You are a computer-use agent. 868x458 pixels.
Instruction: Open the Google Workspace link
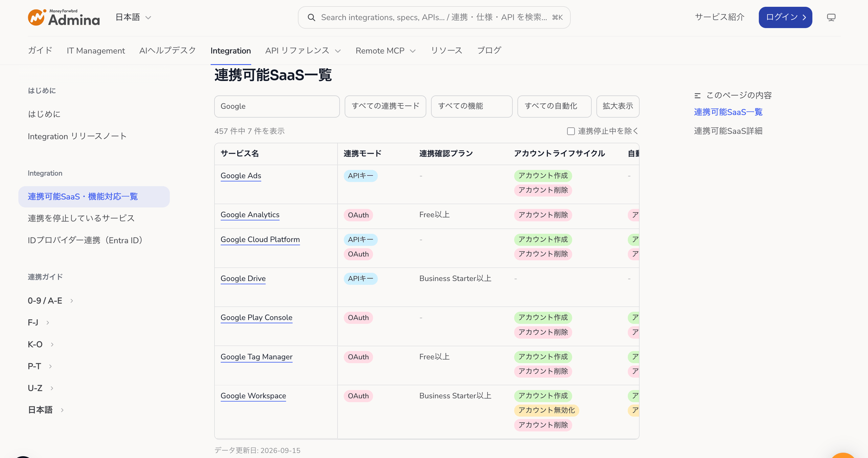click(253, 396)
